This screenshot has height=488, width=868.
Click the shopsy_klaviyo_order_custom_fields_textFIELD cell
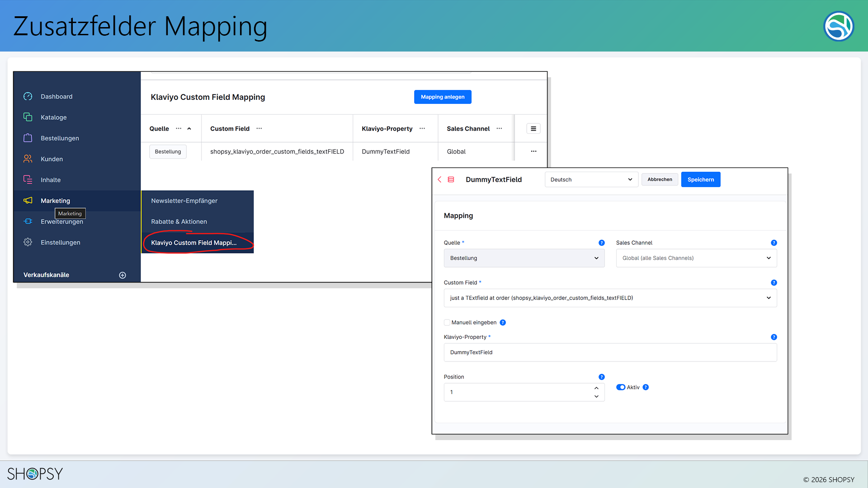click(277, 151)
